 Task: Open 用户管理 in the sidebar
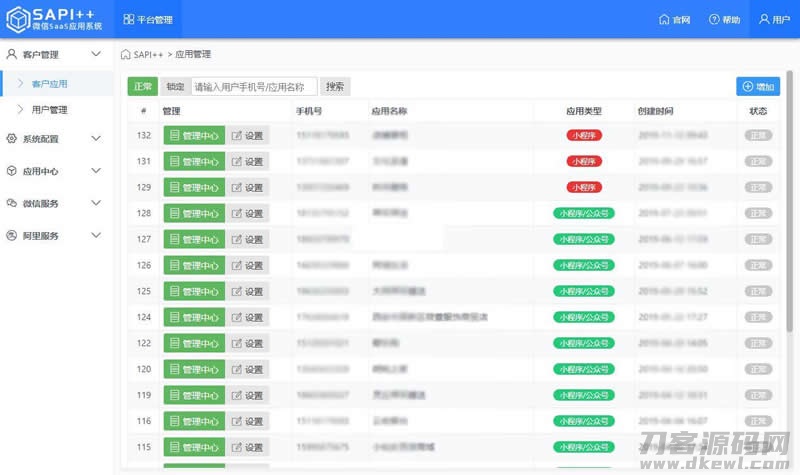click(50, 110)
